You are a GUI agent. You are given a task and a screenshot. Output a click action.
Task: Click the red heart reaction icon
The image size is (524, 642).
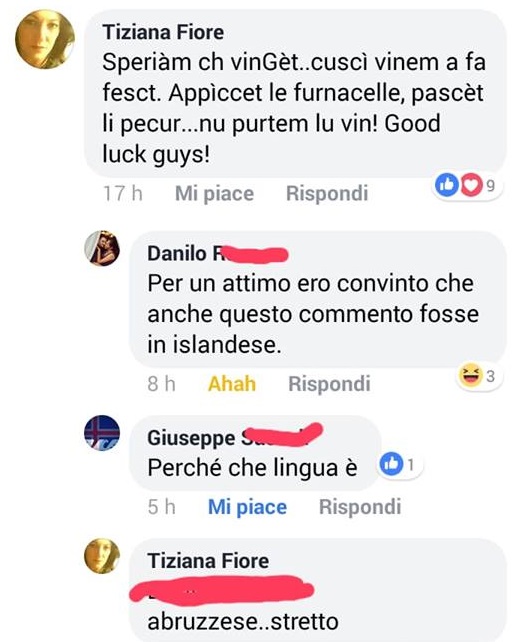(471, 186)
